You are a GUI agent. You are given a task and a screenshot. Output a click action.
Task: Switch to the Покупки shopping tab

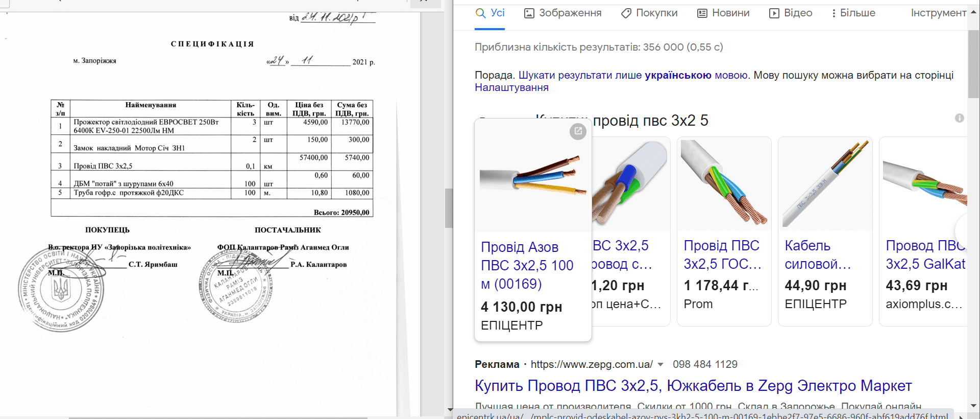[649, 13]
